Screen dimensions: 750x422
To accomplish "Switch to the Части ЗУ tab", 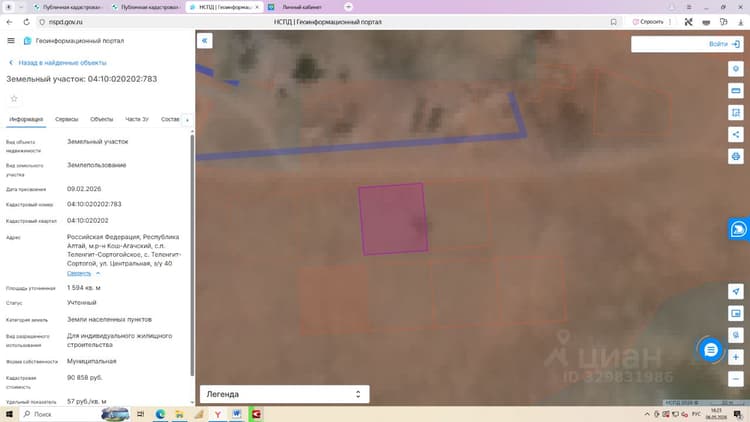I will click(137, 119).
